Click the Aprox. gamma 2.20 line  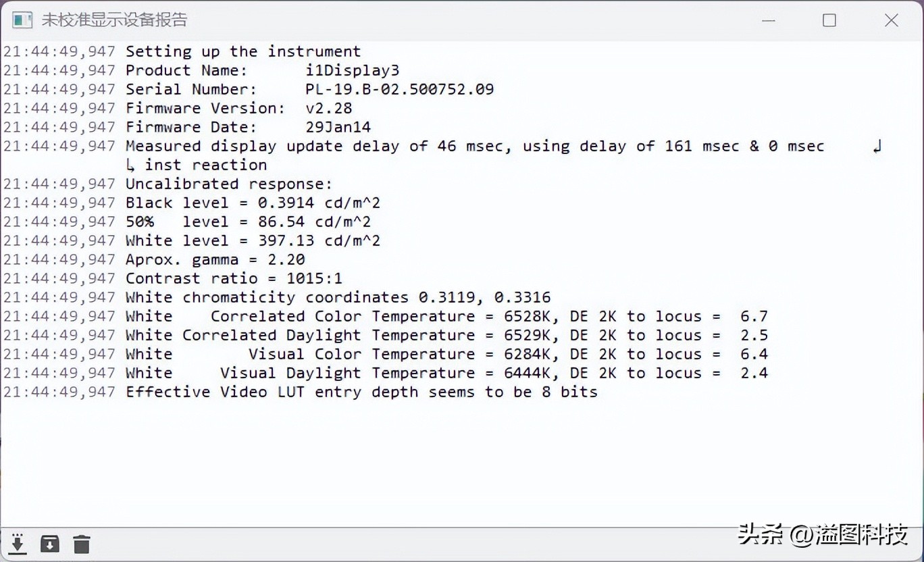215,259
